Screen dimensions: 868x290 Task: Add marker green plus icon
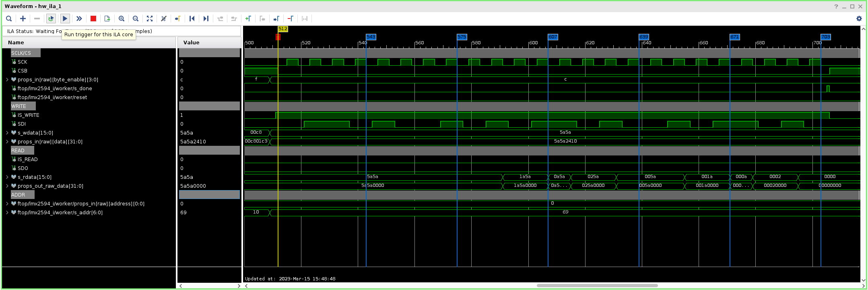pyautogui.click(x=248, y=19)
